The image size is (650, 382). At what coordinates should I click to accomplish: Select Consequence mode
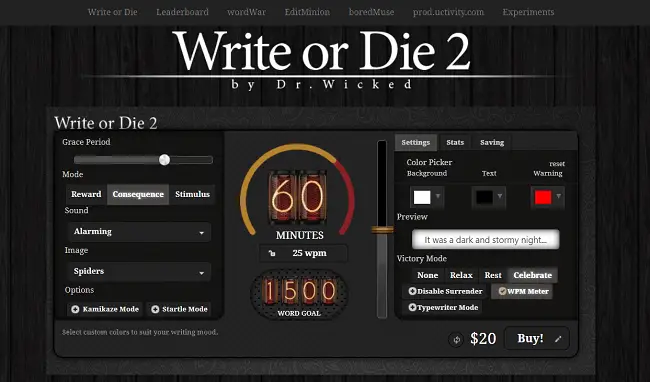[x=138, y=194]
